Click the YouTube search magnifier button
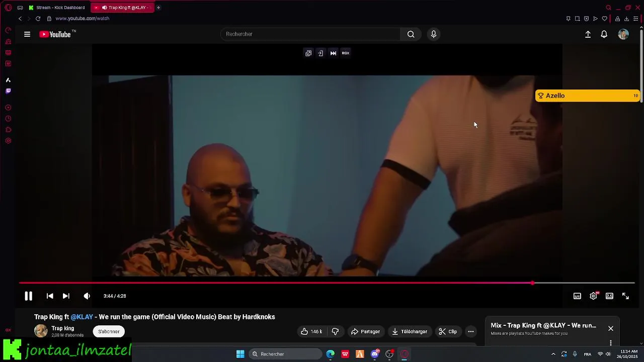The height and width of the screenshot is (362, 644). tap(411, 34)
